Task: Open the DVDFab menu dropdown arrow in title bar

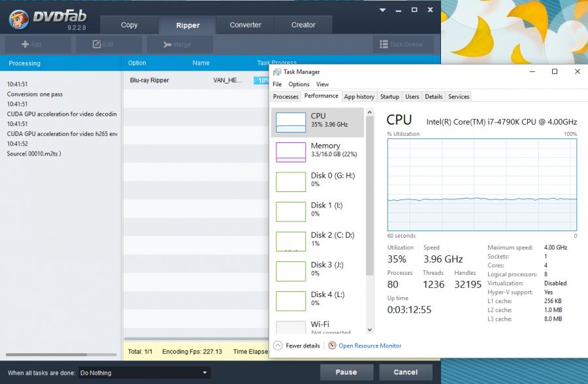Action: click(x=382, y=10)
